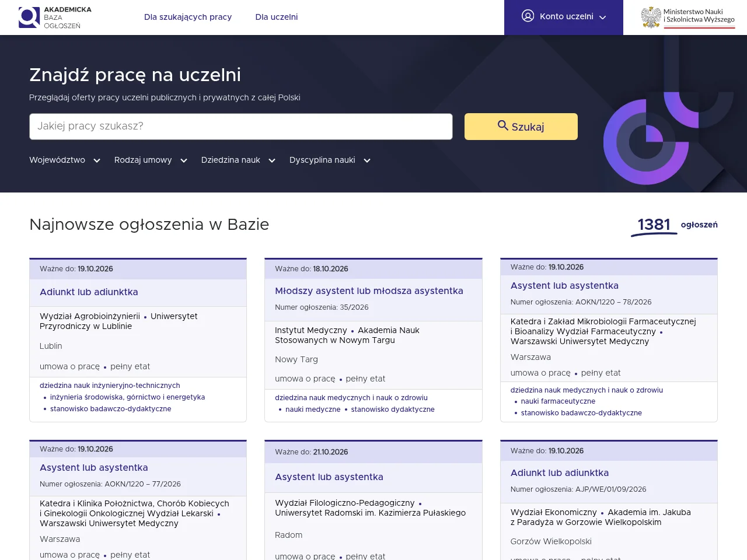
Task: Click 'Radom' location text
Action: tap(289, 535)
